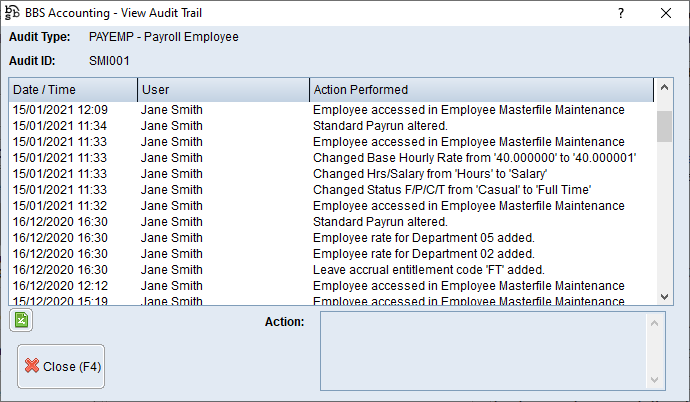The image size is (690, 402).
Task: Select the 'Changed Base Hourly Rate' row
Action: [x=474, y=158]
